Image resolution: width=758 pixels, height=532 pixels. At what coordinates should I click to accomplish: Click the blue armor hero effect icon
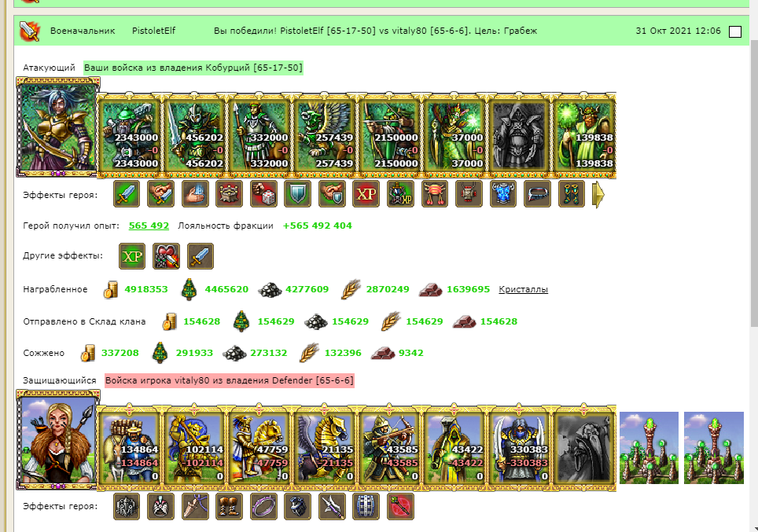click(x=502, y=194)
